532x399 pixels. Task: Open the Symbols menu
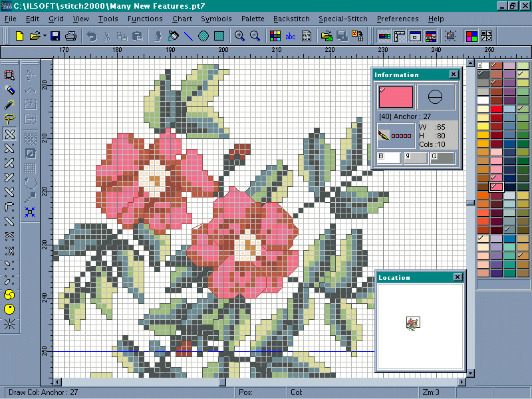coord(216,19)
